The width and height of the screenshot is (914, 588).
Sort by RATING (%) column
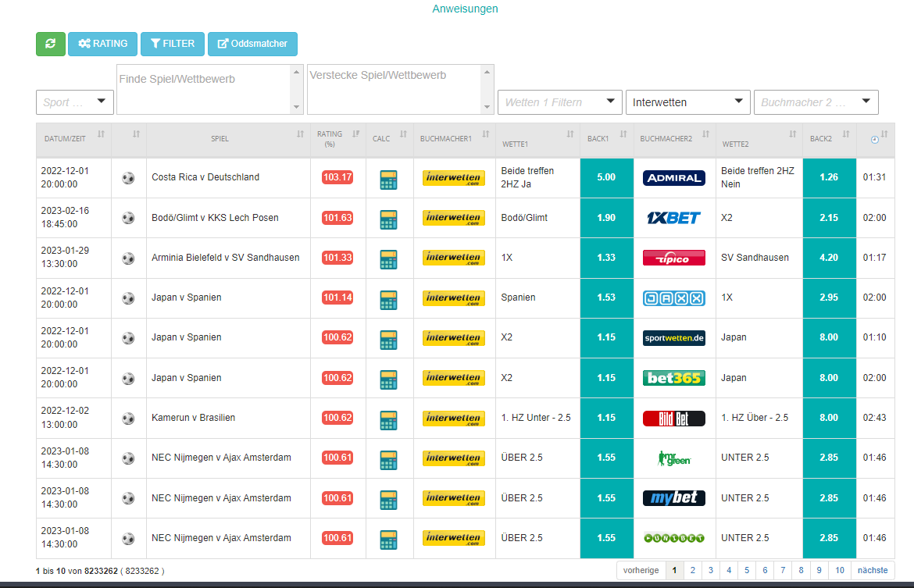(x=338, y=139)
